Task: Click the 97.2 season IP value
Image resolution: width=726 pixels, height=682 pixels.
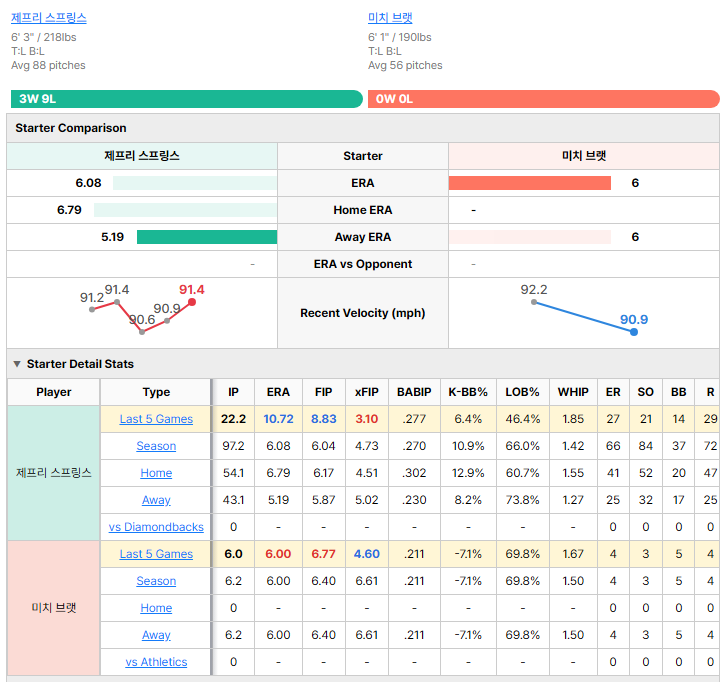Action: click(233, 446)
